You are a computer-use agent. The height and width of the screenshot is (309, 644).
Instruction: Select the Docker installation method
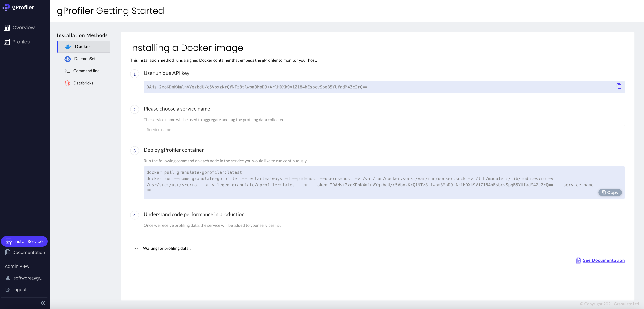point(84,47)
